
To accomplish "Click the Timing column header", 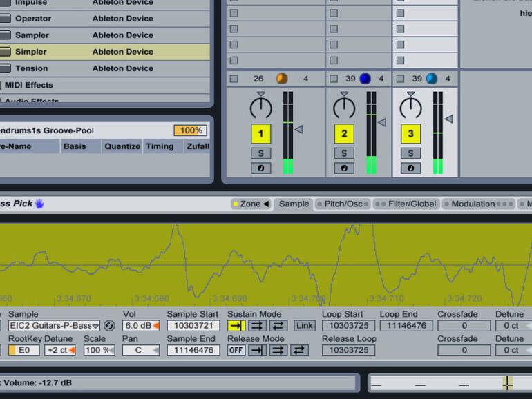I will tap(163, 146).
